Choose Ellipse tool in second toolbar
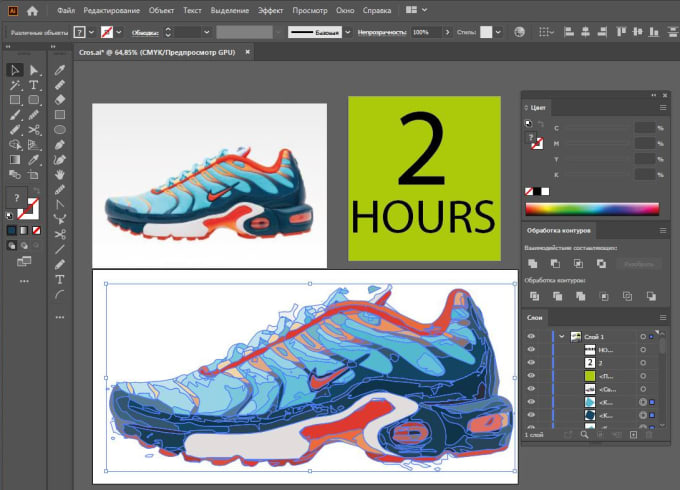 60,130
